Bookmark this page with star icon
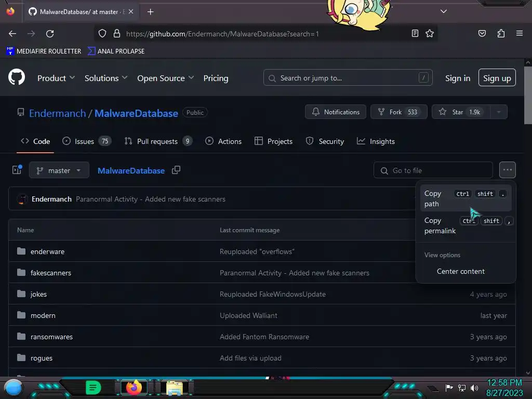The height and width of the screenshot is (399, 532). click(x=430, y=33)
